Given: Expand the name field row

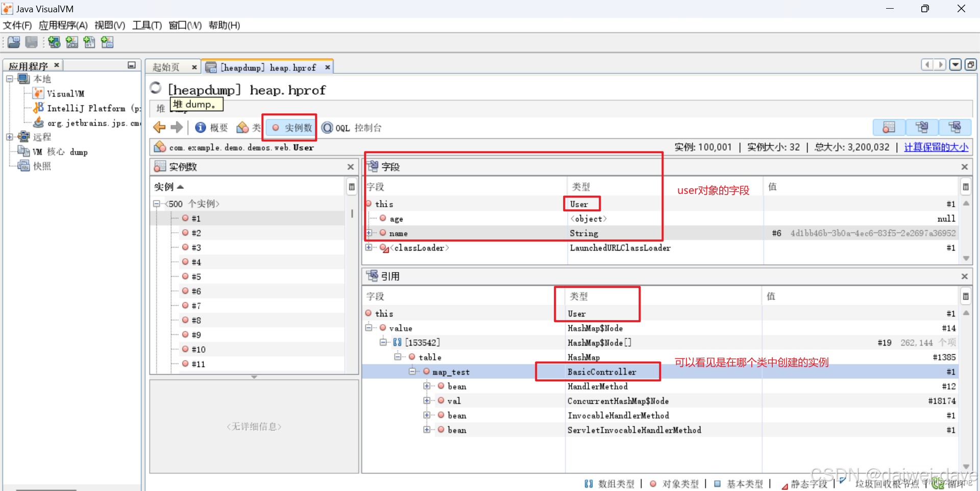Looking at the screenshot, I should 369,233.
